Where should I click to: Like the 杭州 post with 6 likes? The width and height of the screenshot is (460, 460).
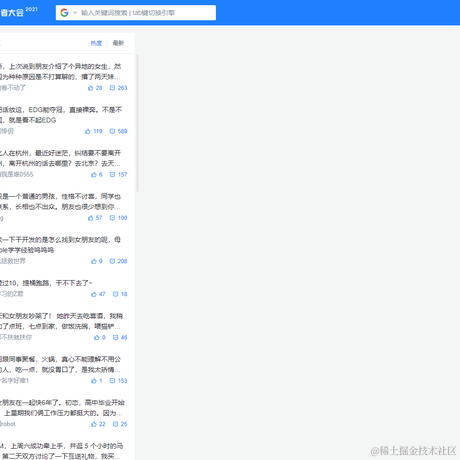point(97,175)
